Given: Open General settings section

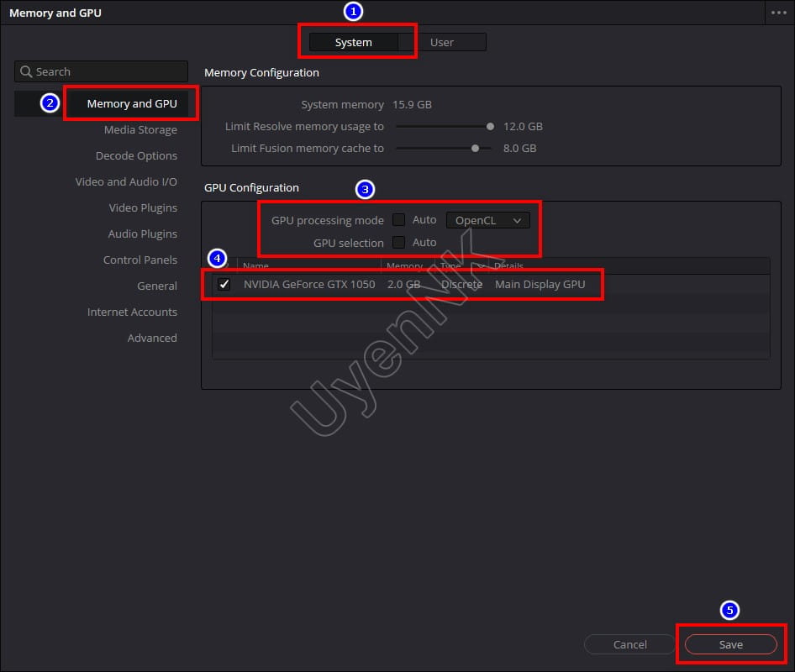Looking at the screenshot, I should pos(157,286).
